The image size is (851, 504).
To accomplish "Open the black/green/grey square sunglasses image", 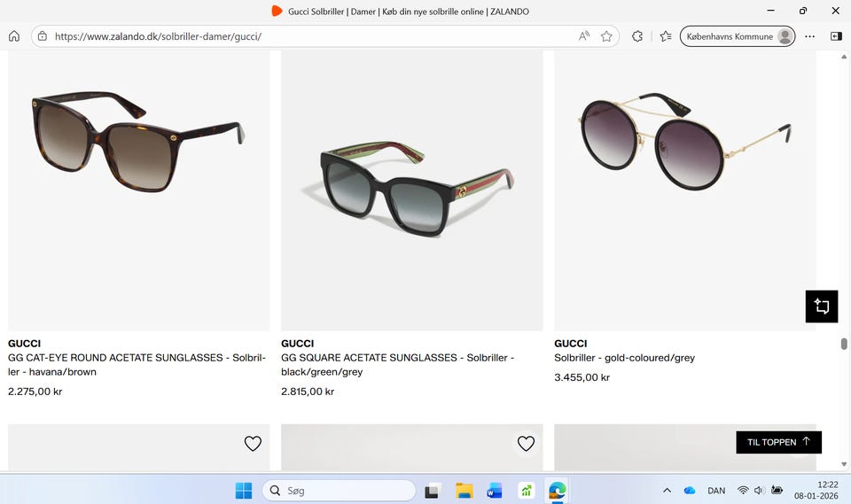I will click(x=412, y=191).
